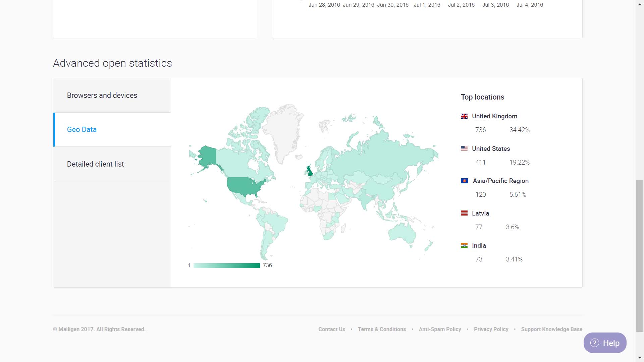
Task: Open Support Knowledge Base link
Action: [551, 329]
